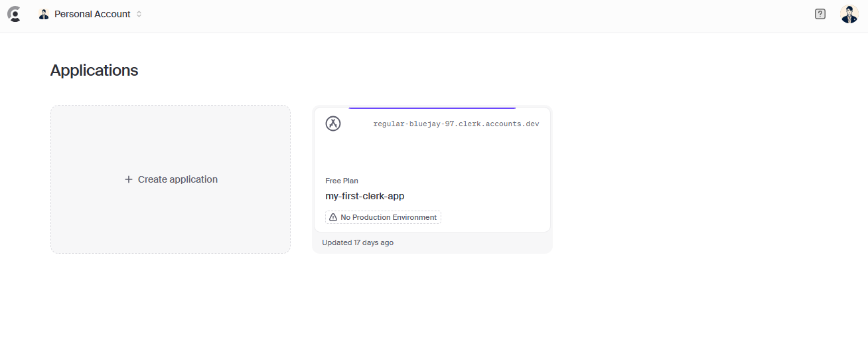868x362 pixels.
Task: Open the user profile avatar menu
Action: click(849, 14)
